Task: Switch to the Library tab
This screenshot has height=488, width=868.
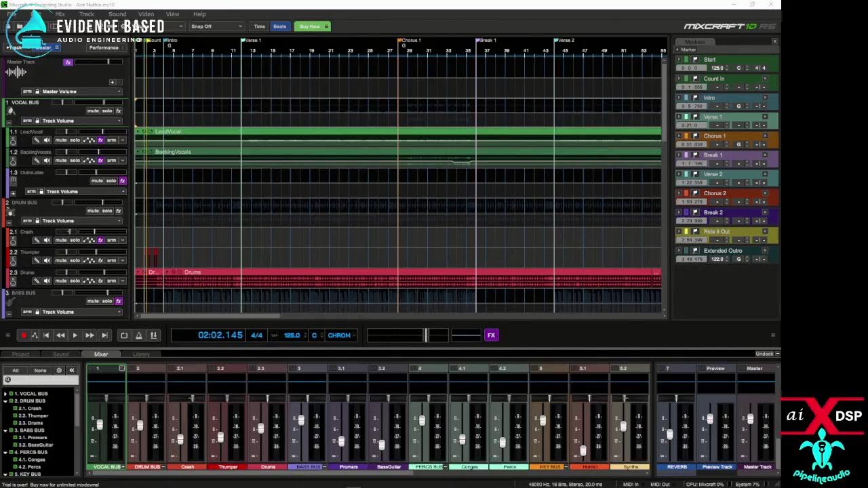Action: point(141,354)
